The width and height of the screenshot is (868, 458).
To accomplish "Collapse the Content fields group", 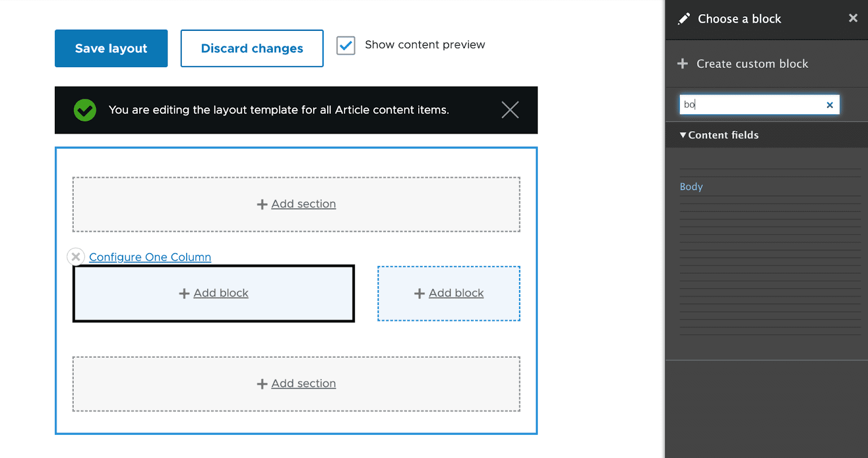I will pos(683,135).
